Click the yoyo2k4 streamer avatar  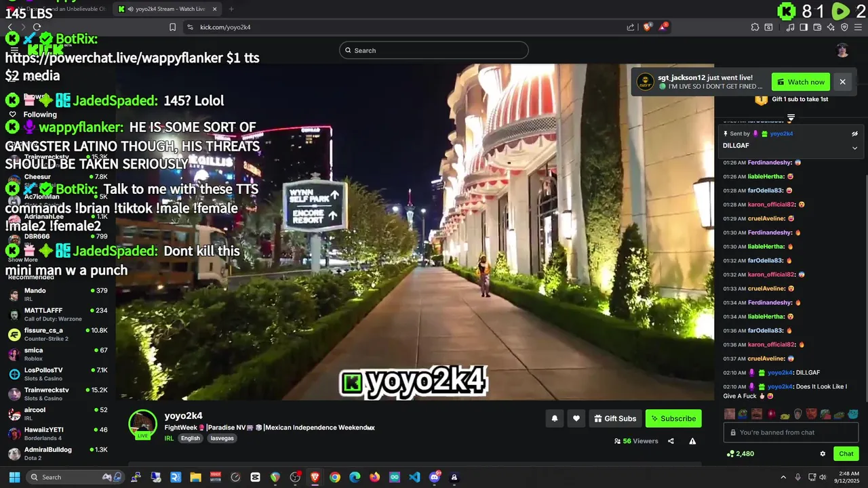(142, 424)
